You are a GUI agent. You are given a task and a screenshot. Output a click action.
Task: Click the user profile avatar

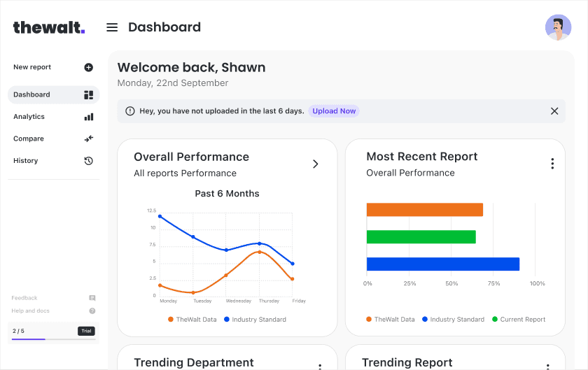tap(558, 27)
